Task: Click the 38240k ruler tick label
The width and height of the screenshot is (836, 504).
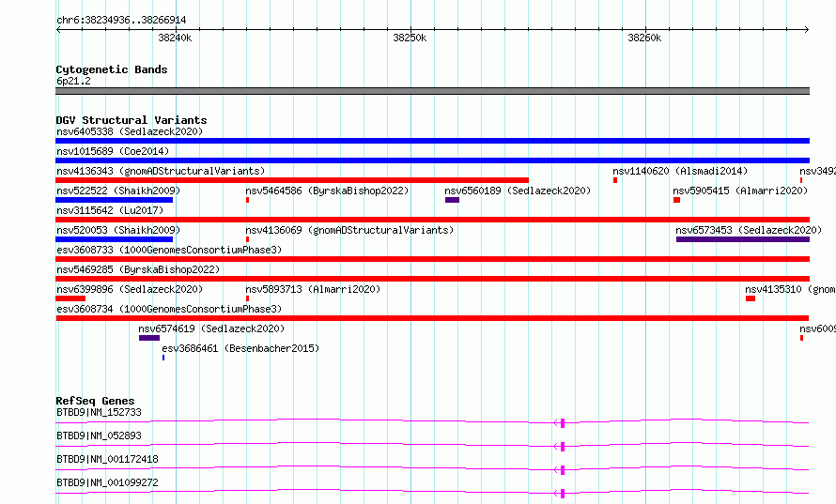Action: coord(175,38)
